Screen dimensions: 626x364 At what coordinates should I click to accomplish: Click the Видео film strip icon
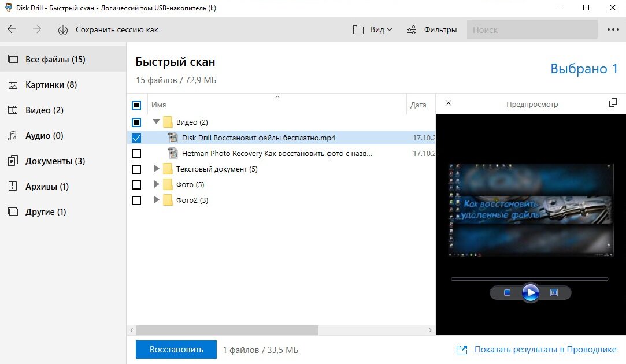(13, 110)
